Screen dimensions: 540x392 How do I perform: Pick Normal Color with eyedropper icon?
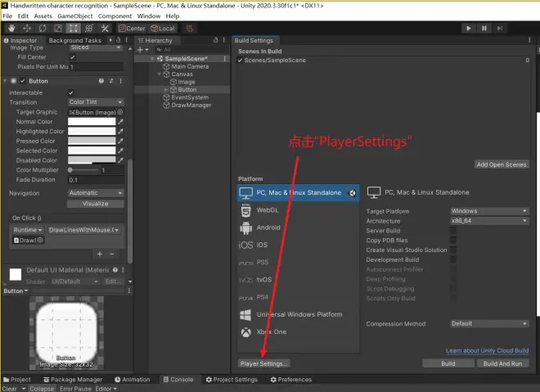coord(120,122)
